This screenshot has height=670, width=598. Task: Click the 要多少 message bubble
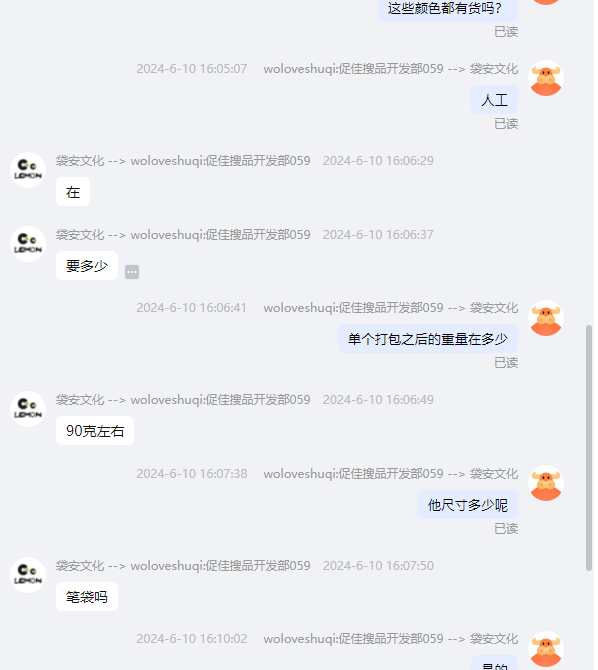click(87, 265)
